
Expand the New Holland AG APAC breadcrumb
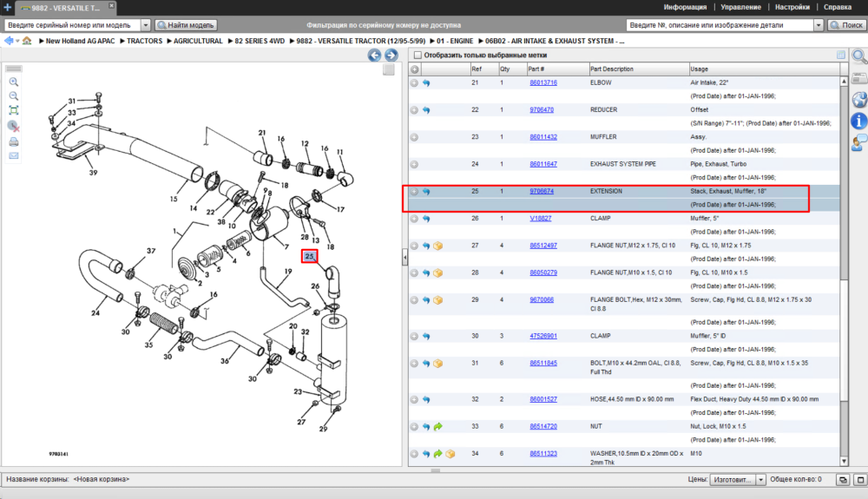point(42,41)
